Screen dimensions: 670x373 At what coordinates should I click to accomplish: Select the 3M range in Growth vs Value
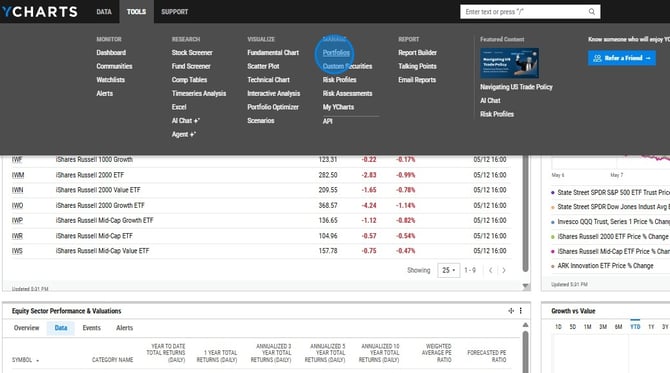click(x=603, y=327)
